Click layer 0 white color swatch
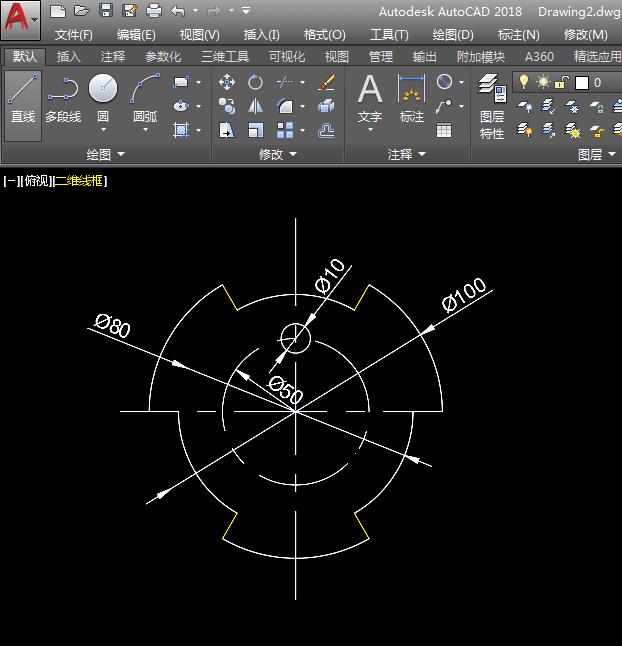 coord(581,82)
